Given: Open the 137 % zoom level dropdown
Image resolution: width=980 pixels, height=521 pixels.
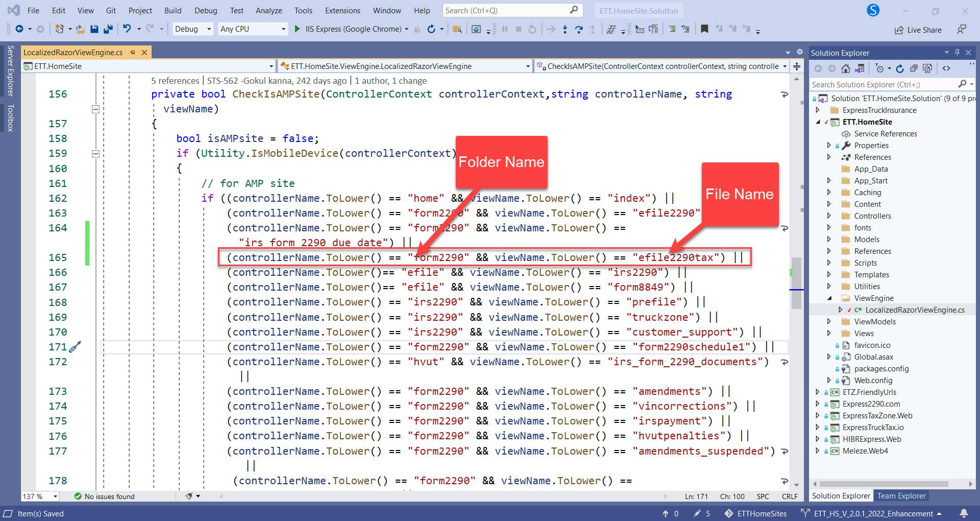Looking at the screenshot, I should point(40,496).
